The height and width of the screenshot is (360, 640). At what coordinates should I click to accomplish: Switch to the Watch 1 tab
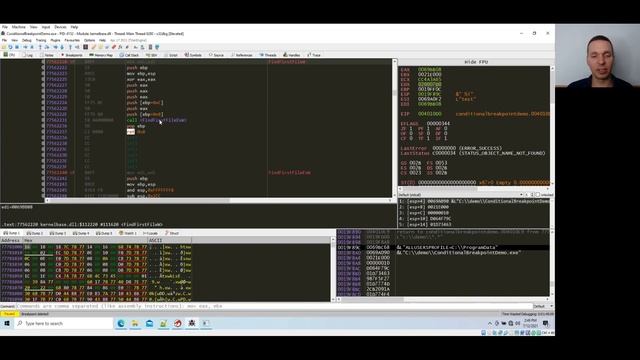point(128,233)
